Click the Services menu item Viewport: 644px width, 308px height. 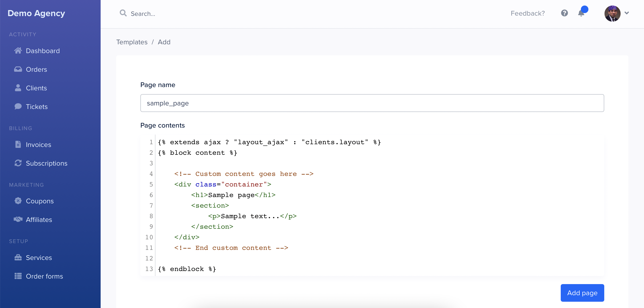39,257
